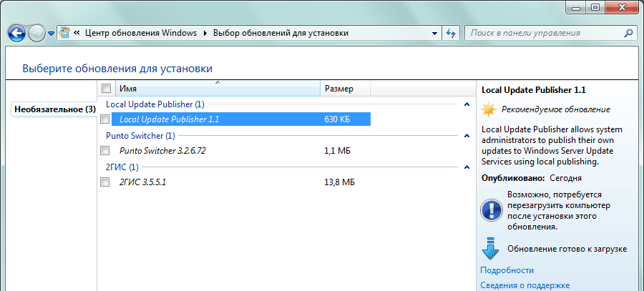644x291 pixels.
Task: Open the address bar history dropdown
Action: (x=434, y=33)
